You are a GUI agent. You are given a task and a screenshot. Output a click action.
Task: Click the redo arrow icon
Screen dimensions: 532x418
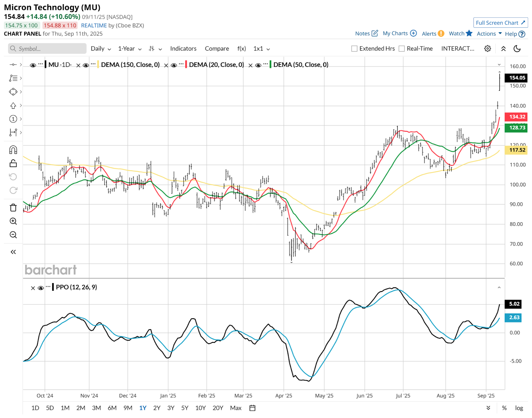[13, 190]
